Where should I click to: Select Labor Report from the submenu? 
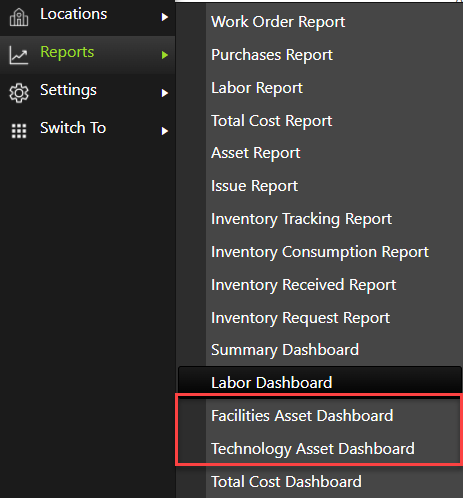coord(257,88)
